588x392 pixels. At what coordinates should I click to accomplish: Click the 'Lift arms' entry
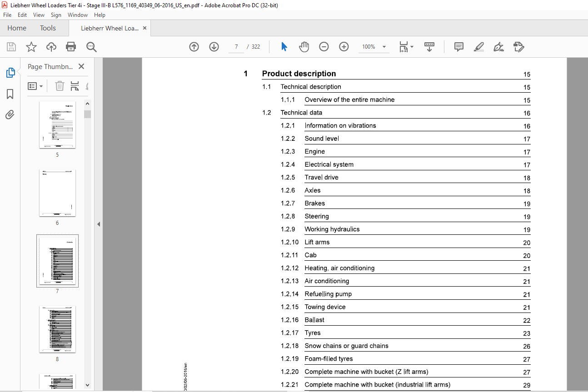[317, 242]
